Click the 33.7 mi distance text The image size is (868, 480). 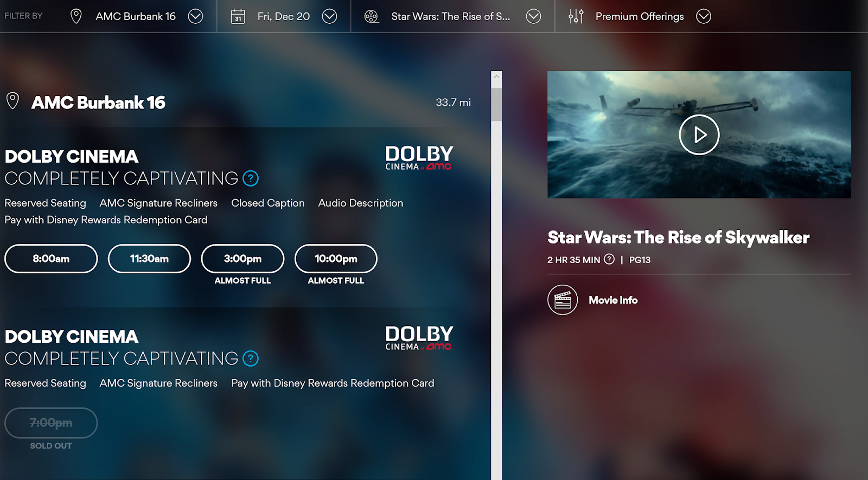point(453,103)
